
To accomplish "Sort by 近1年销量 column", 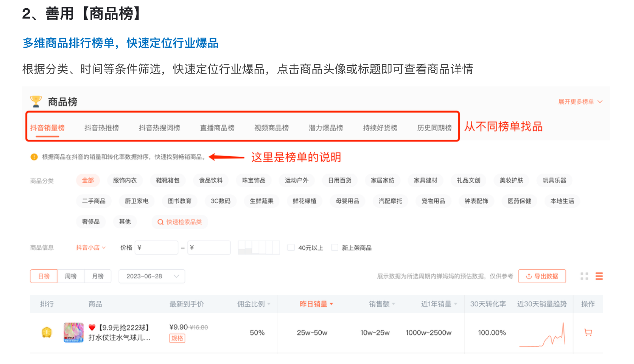I will click(x=439, y=304).
